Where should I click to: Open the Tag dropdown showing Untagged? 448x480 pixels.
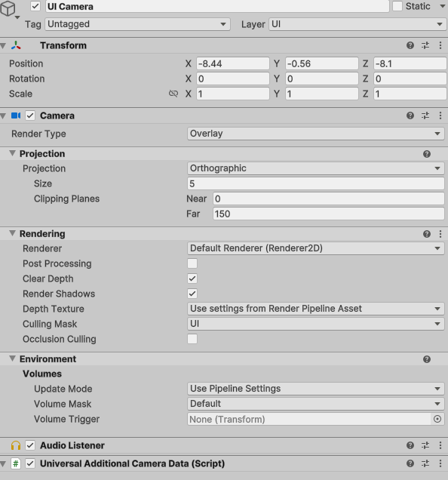click(x=137, y=24)
